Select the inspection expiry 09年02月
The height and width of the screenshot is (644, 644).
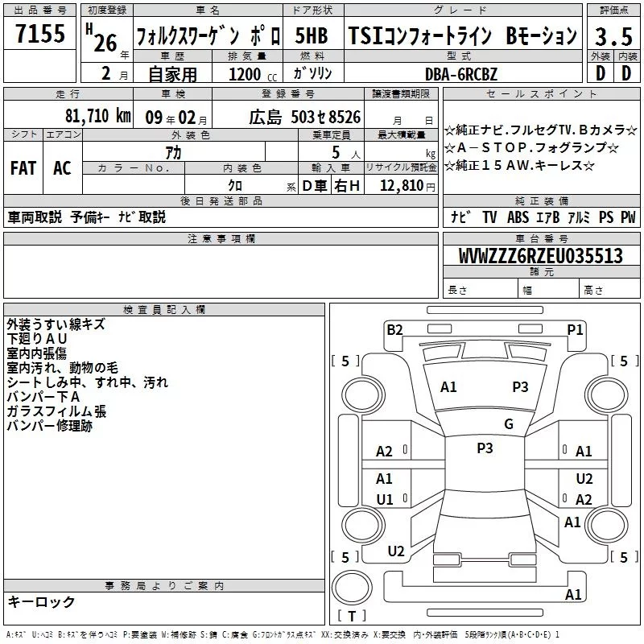click(x=176, y=118)
